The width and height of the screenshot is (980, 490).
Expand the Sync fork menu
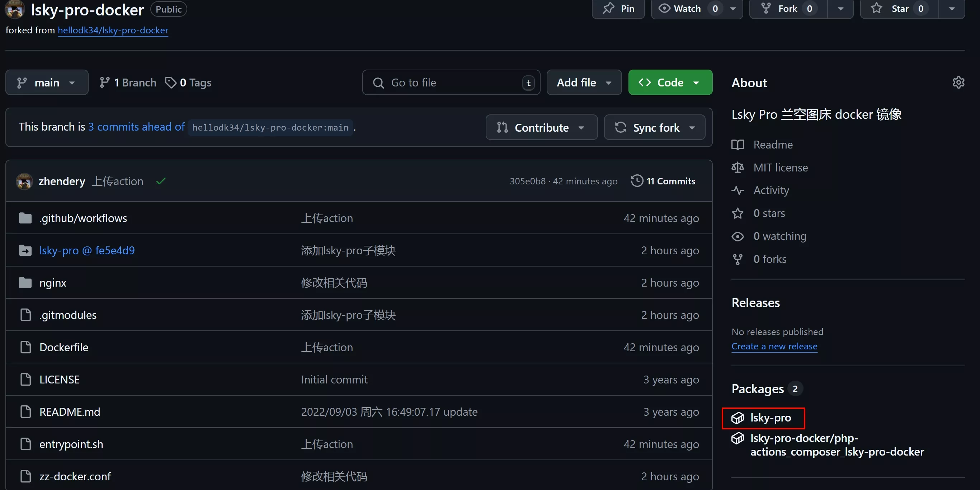654,127
